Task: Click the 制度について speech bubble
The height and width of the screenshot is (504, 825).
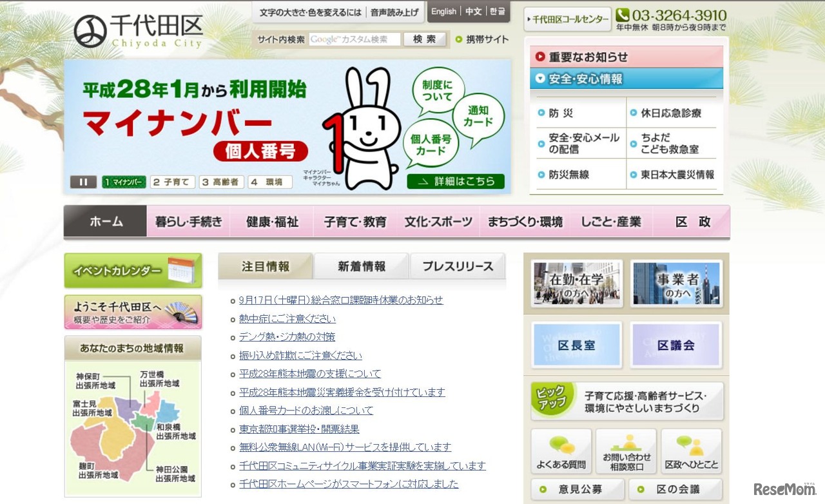Action: point(437,91)
